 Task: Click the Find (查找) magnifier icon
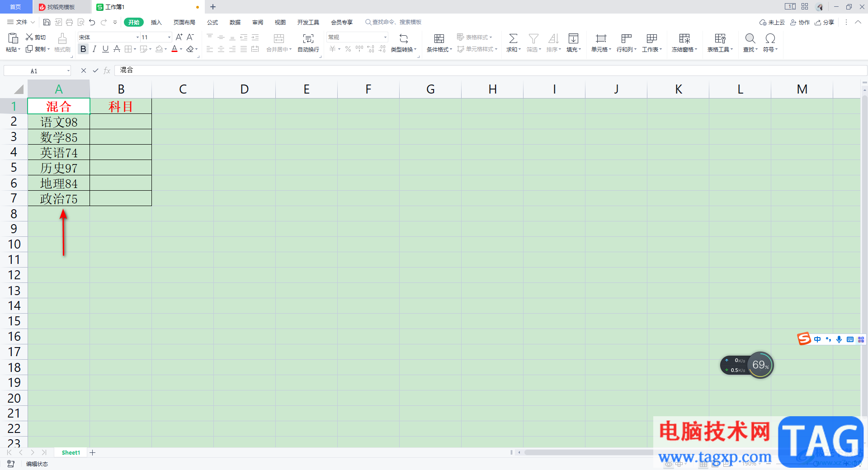750,38
